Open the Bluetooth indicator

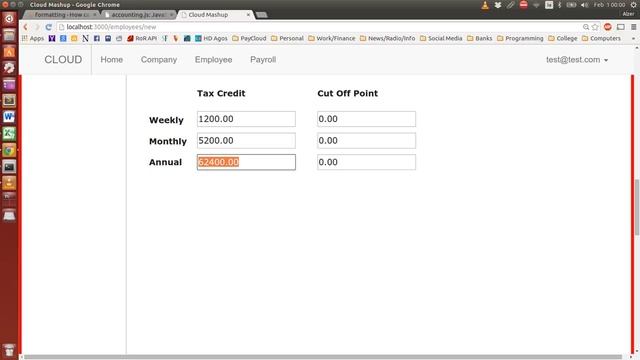point(560,5)
